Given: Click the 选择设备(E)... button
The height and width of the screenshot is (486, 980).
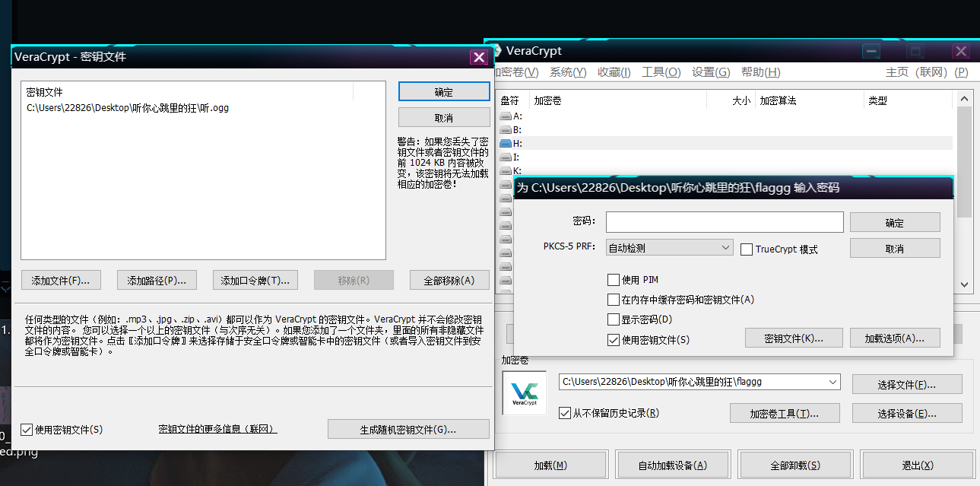Looking at the screenshot, I should [x=907, y=414].
